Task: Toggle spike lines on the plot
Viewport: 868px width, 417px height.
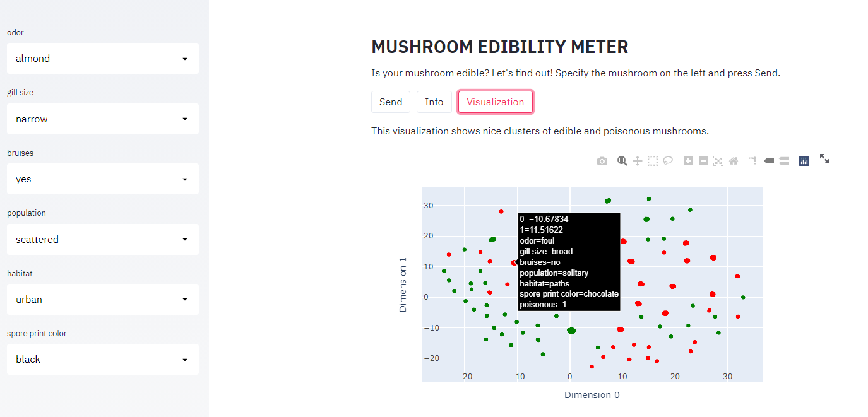Action: click(x=753, y=161)
